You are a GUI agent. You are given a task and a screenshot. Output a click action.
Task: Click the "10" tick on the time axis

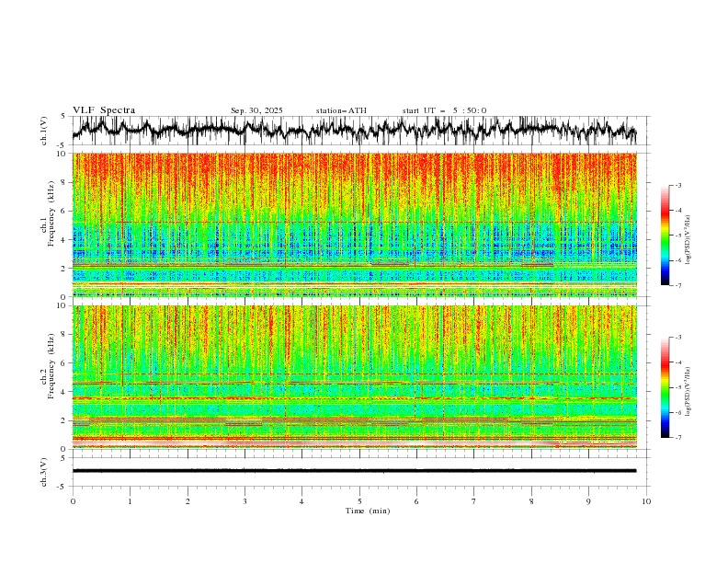click(646, 501)
